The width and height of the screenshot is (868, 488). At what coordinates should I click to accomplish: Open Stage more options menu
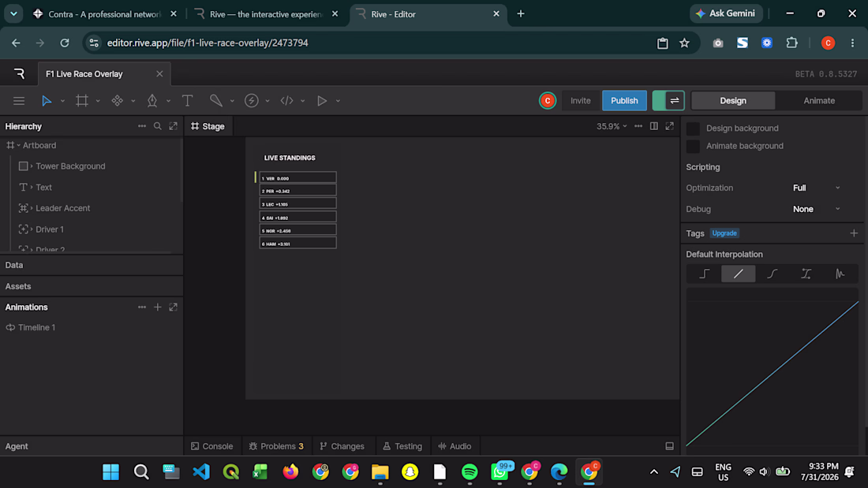[x=638, y=126]
